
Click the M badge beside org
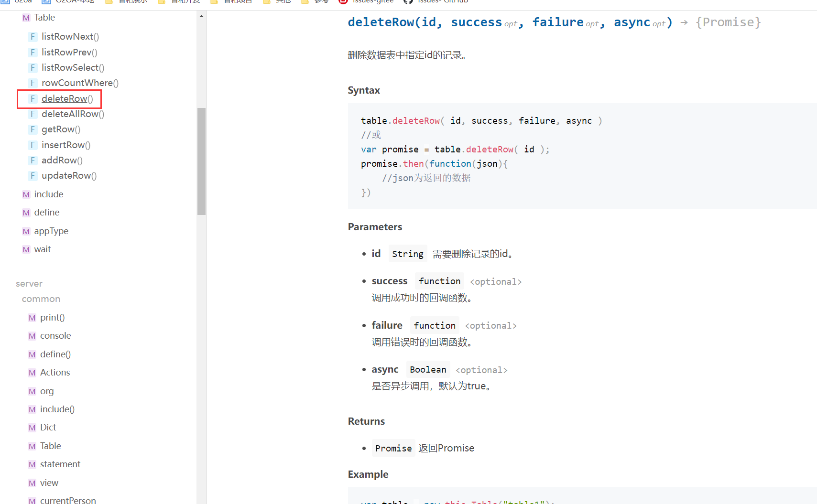(x=32, y=392)
